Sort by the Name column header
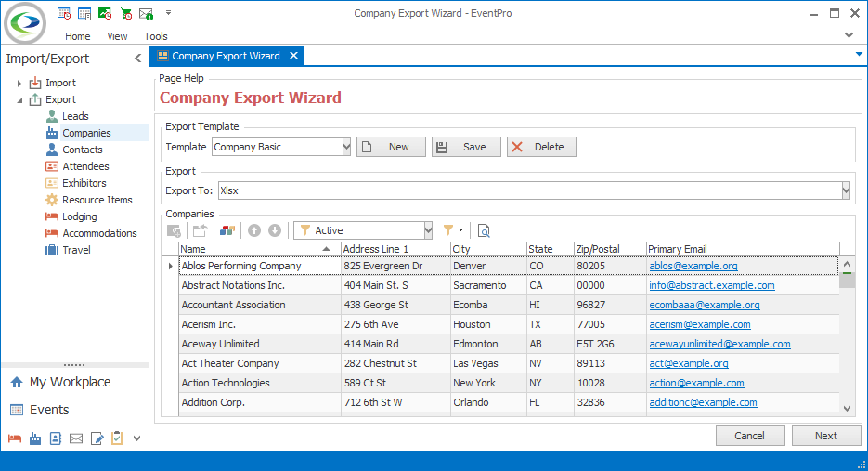The height and width of the screenshot is (471, 868). (x=259, y=249)
